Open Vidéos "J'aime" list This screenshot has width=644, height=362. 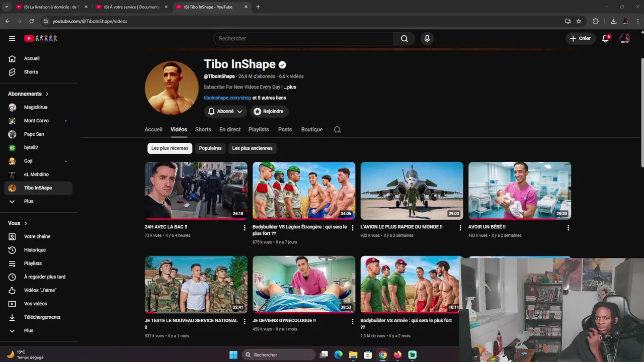[x=38, y=290]
